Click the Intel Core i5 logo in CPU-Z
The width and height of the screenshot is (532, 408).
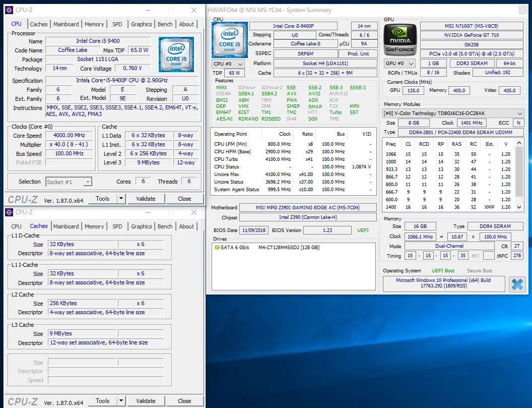176,54
